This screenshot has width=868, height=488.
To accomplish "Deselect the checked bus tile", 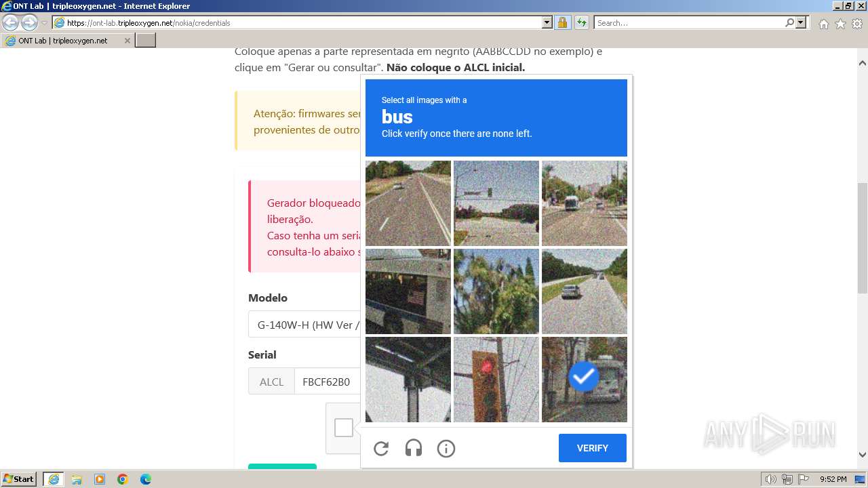I will click(x=585, y=380).
